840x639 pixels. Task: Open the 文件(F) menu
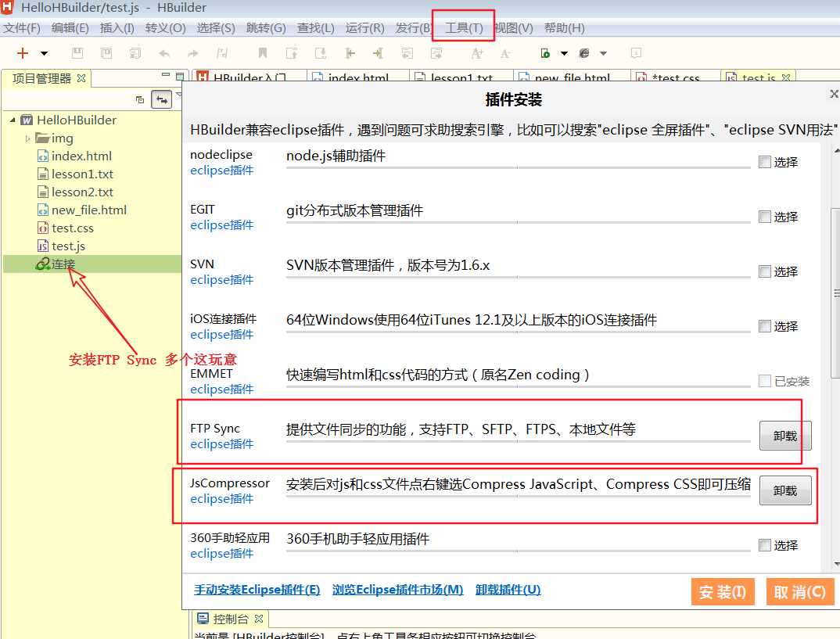click(x=22, y=28)
